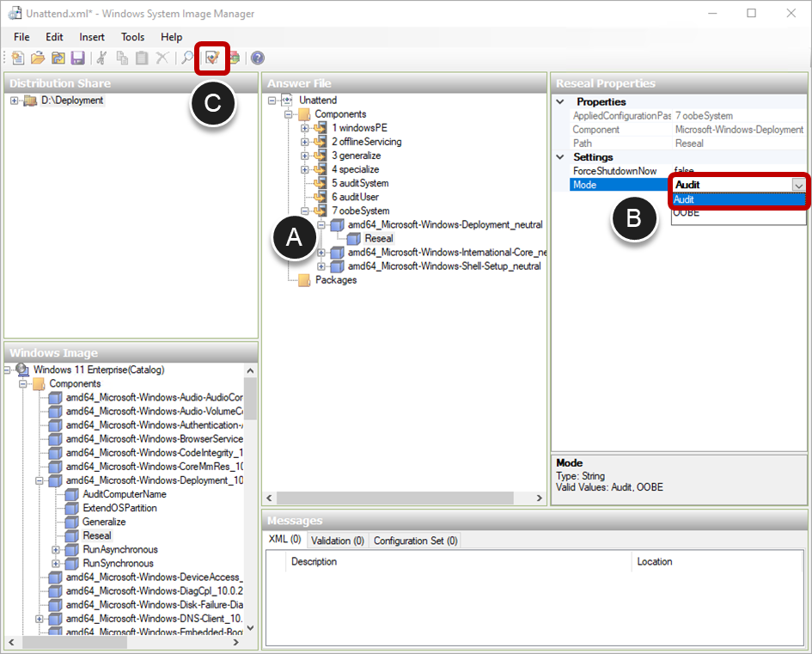This screenshot has height=654, width=812.
Task: Click the Close Answer File toolbar icon
Action: click(x=58, y=58)
